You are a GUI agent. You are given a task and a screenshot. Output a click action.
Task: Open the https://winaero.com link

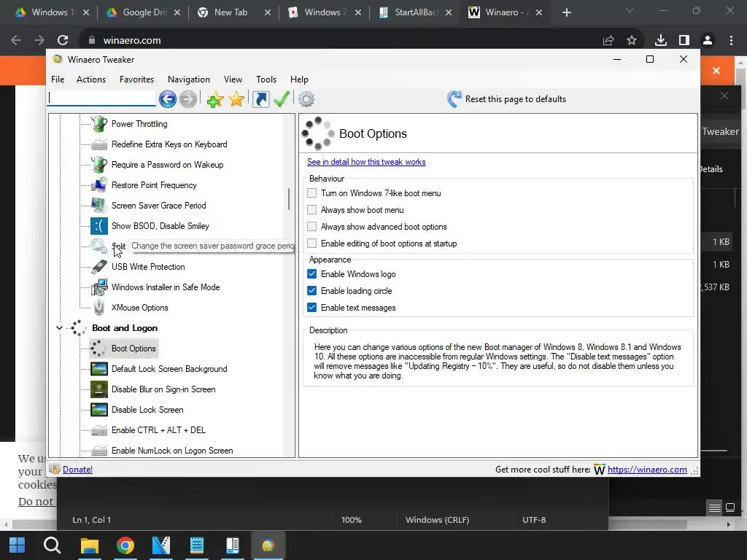pos(648,470)
